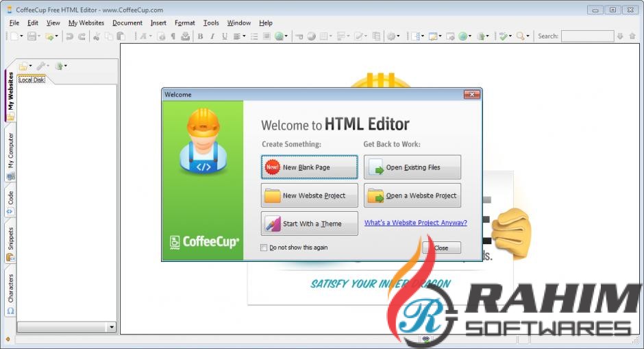
Task: Click the paragraph mark icon
Action: point(173,36)
